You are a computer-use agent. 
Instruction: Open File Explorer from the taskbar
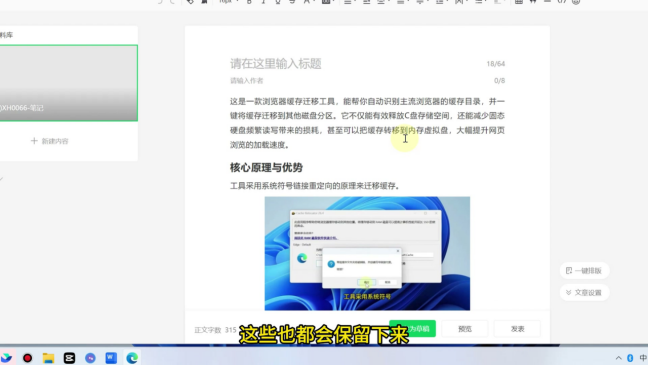48,358
